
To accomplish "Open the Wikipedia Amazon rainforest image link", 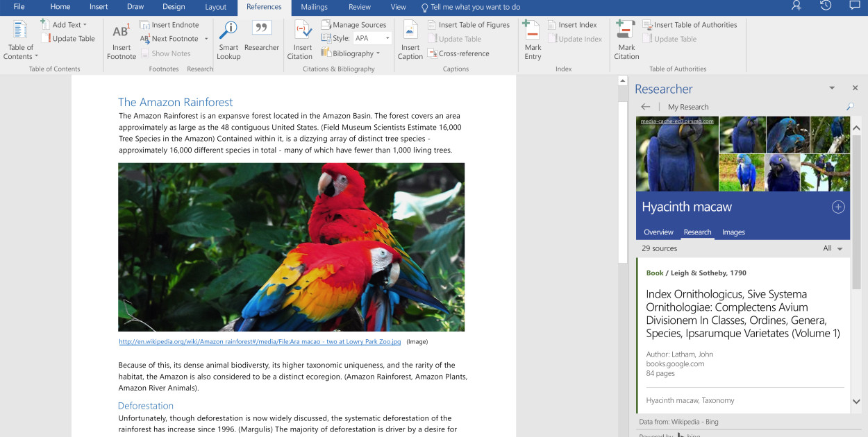I will [260, 341].
